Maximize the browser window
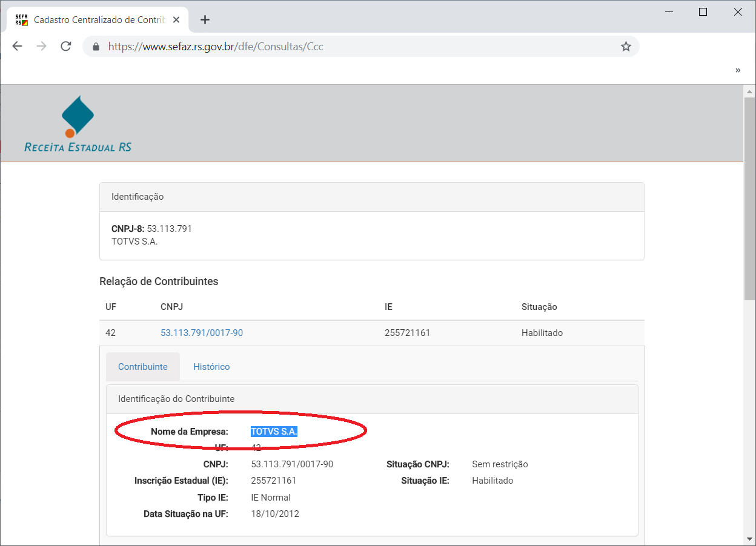This screenshot has width=756, height=546. tap(703, 12)
